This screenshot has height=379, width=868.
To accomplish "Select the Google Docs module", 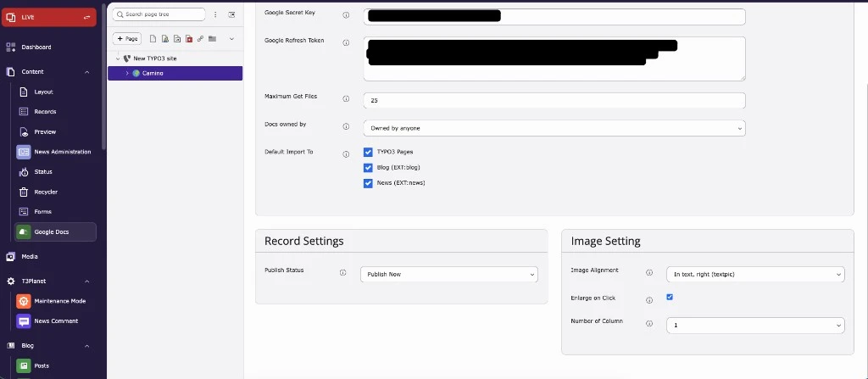I will [55, 232].
